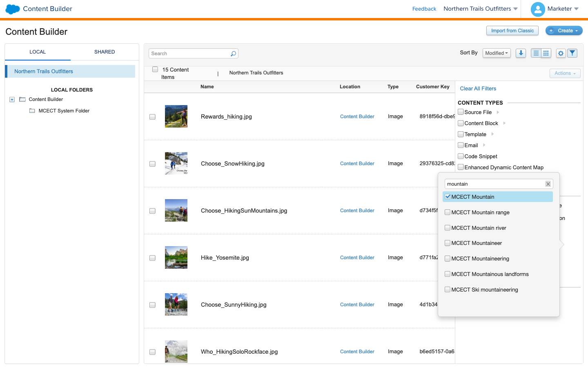Click the Feedback link
The image size is (588, 368).
pyautogui.click(x=424, y=9)
